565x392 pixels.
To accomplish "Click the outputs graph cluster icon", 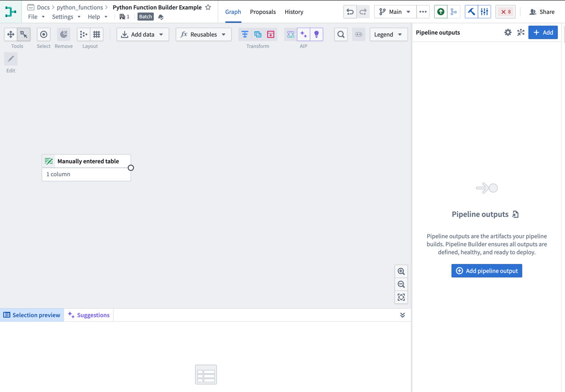I will pos(521,32).
